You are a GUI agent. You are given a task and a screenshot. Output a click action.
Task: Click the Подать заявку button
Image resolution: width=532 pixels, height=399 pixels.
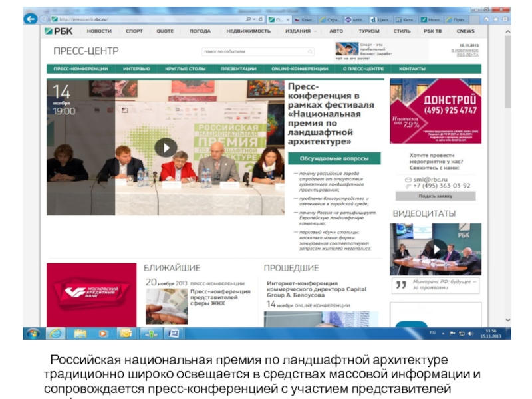click(x=436, y=196)
